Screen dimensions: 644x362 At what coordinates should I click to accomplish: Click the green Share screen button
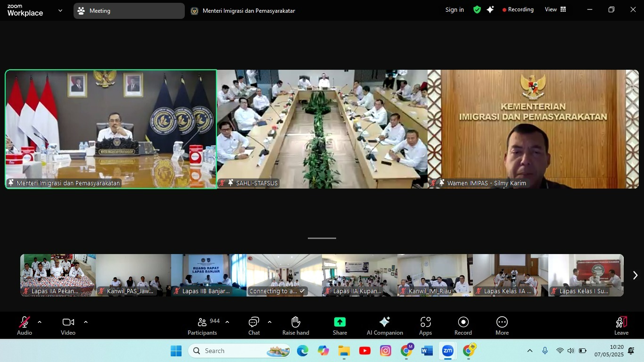340,326
